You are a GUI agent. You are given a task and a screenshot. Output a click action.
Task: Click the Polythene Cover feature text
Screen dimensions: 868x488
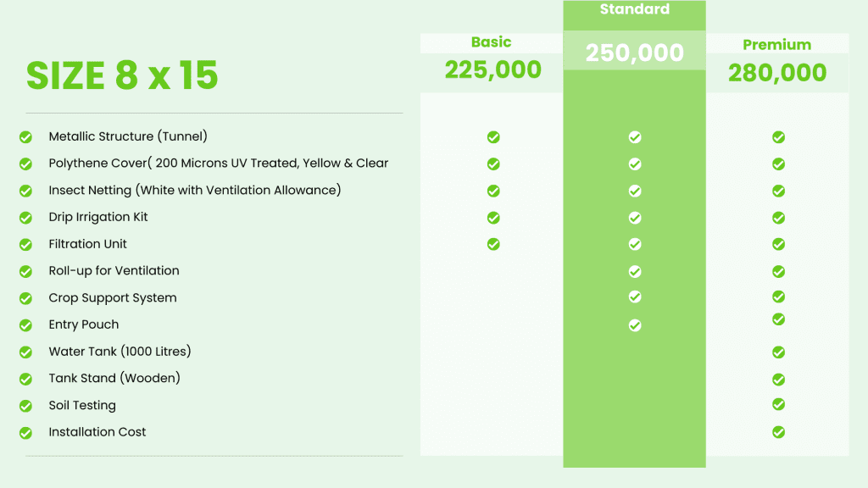(x=218, y=164)
